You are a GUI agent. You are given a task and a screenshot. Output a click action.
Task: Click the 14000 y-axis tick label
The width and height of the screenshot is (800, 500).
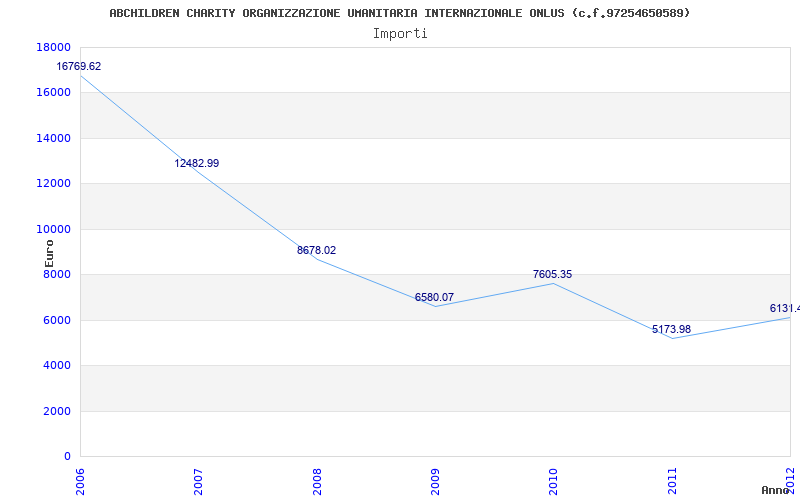(x=54, y=138)
